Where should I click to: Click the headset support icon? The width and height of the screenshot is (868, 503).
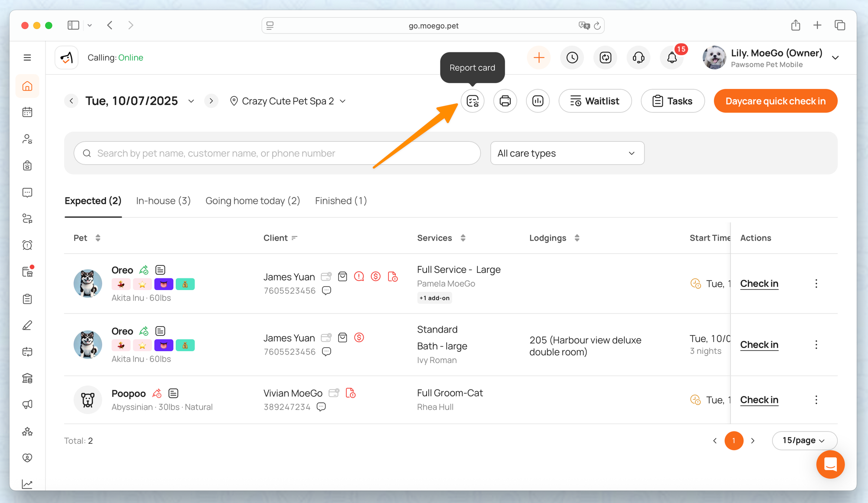[x=638, y=58]
